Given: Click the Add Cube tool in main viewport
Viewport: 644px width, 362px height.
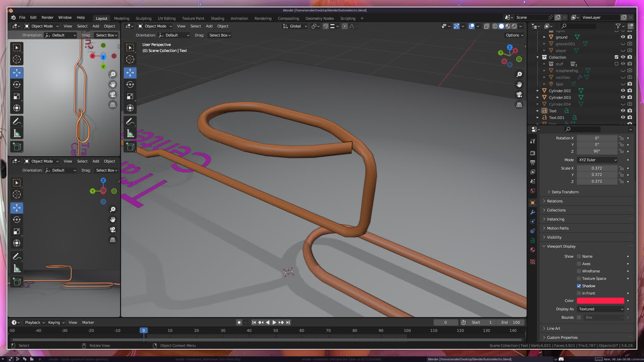Looking at the screenshot, I should (130, 147).
